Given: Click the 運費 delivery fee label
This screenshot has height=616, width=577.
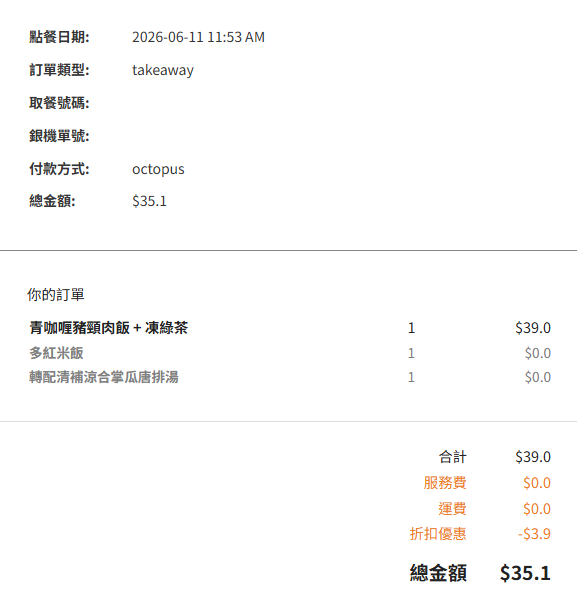Looking at the screenshot, I should pyautogui.click(x=452, y=509).
